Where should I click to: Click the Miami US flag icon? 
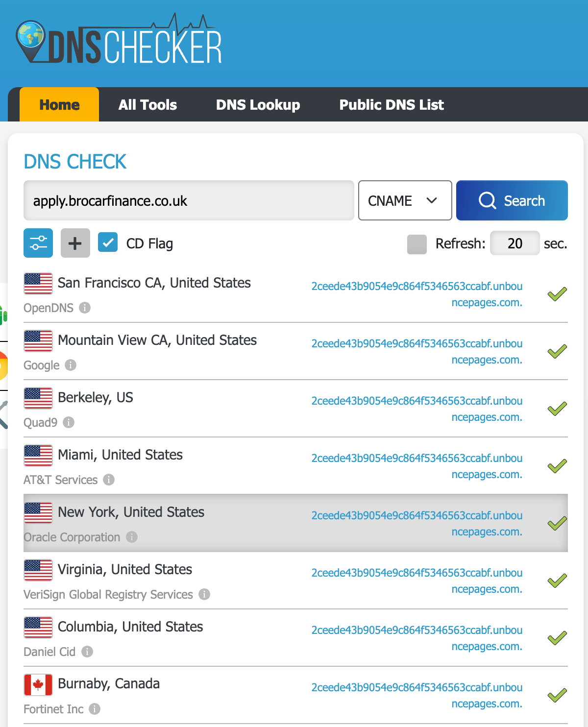click(38, 456)
